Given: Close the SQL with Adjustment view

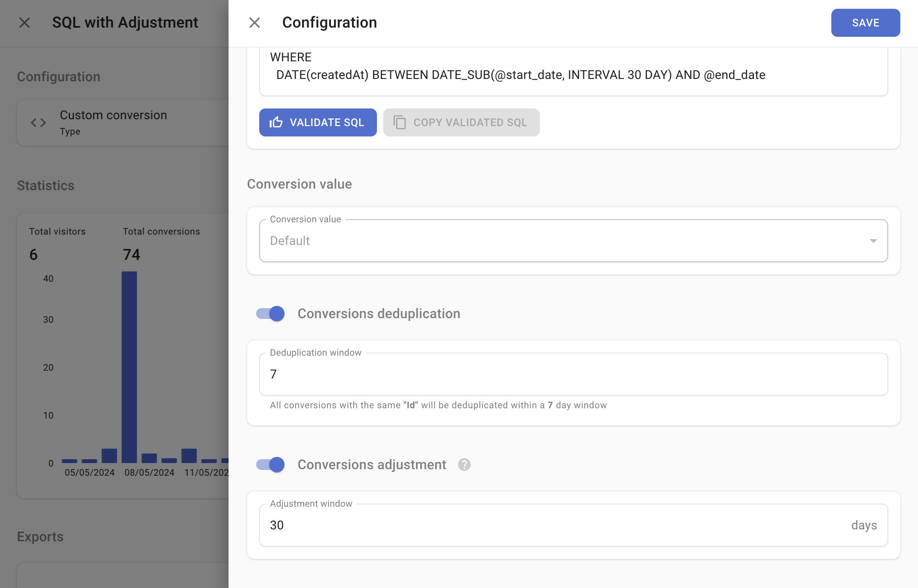Looking at the screenshot, I should [x=25, y=23].
